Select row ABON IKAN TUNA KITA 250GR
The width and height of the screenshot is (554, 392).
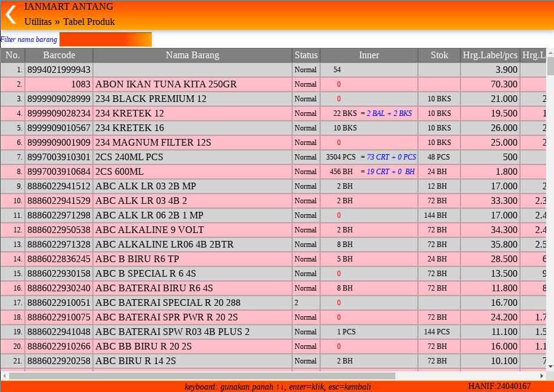(166, 84)
